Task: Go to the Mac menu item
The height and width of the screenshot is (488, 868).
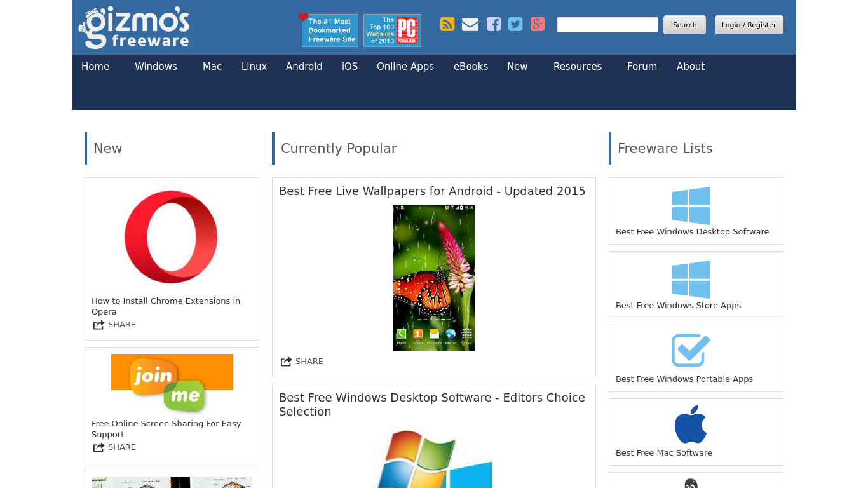Action: tap(212, 67)
